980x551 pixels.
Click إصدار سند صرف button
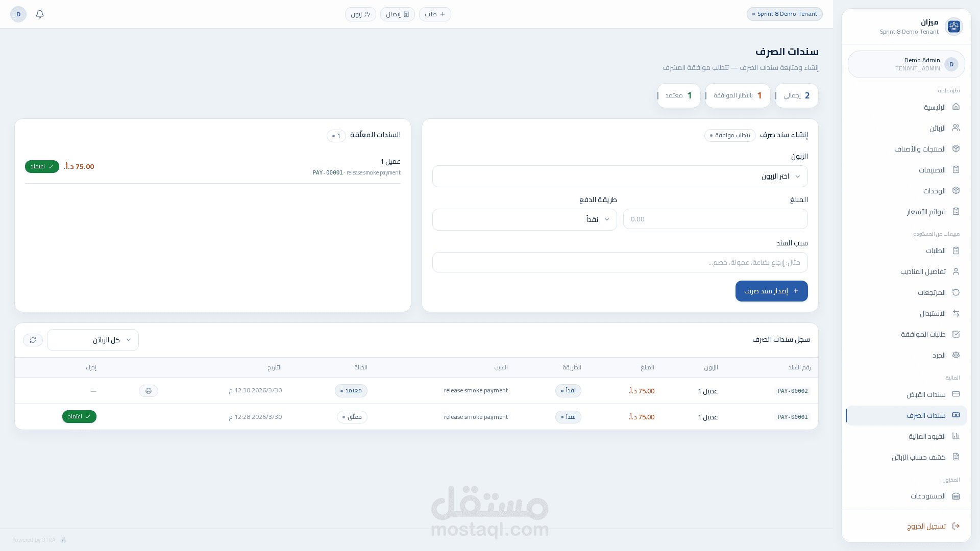[x=771, y=291]
